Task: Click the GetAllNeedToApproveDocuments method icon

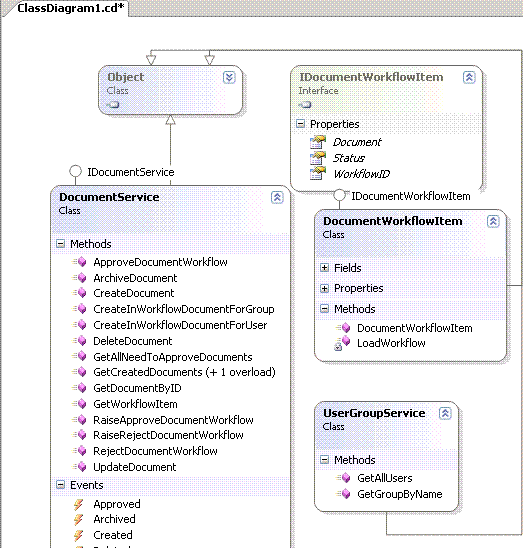Action: click(79, 356)
